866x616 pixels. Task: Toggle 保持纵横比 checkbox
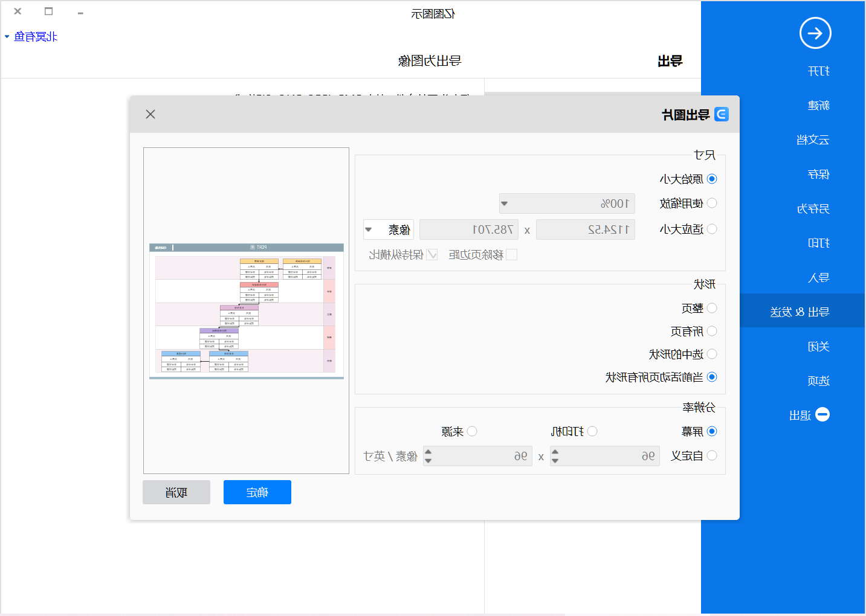(431, 254)
